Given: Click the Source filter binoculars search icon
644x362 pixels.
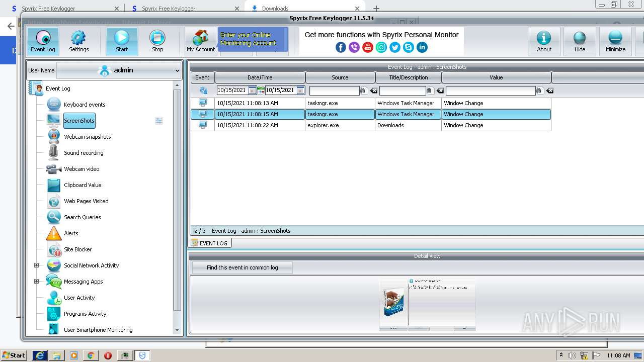Looking at the screenshot, I should click(x=363, y=90).
